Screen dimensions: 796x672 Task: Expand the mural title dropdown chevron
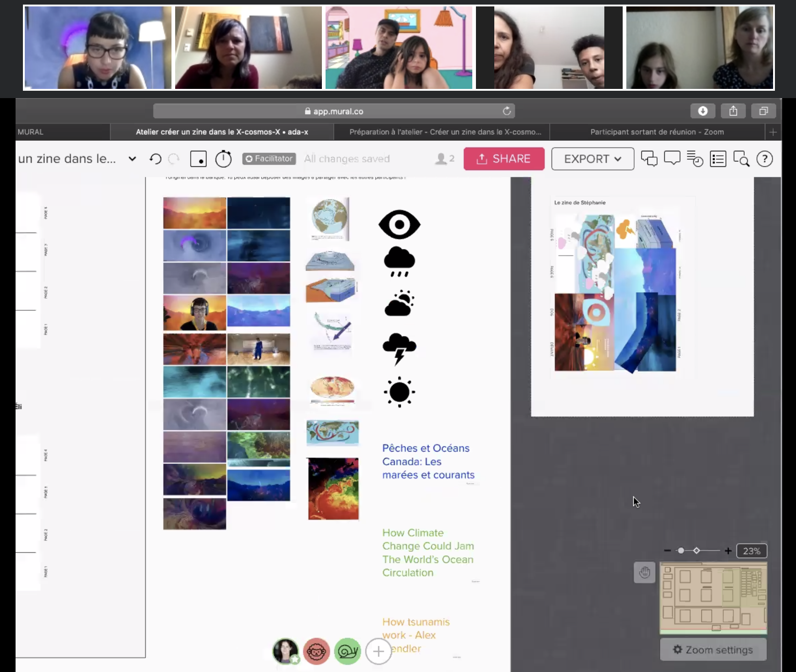pyautogui.click(x=133, y=159)
